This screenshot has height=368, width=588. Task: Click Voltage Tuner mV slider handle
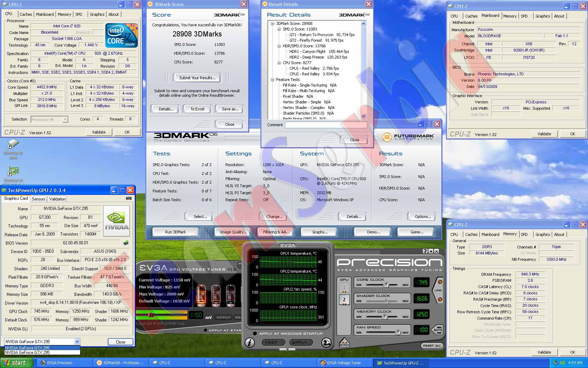(152, 314)
